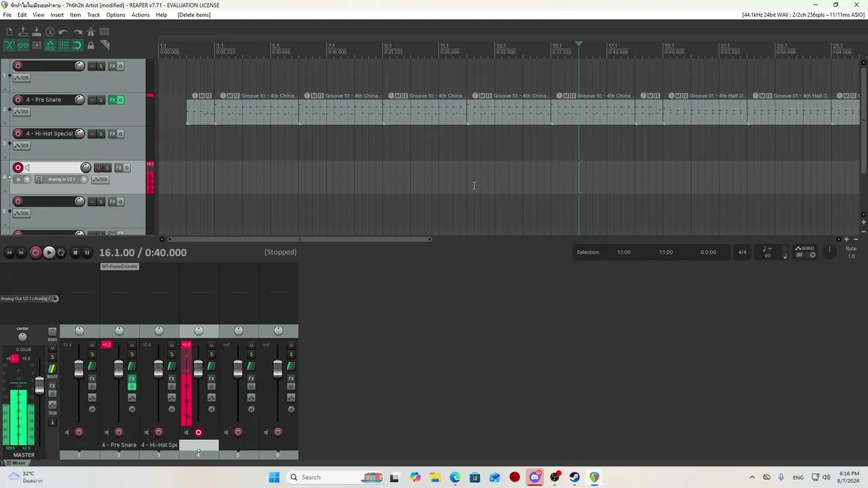
Task: Mute mixer channel 5
Action: [x=251, y=345]
